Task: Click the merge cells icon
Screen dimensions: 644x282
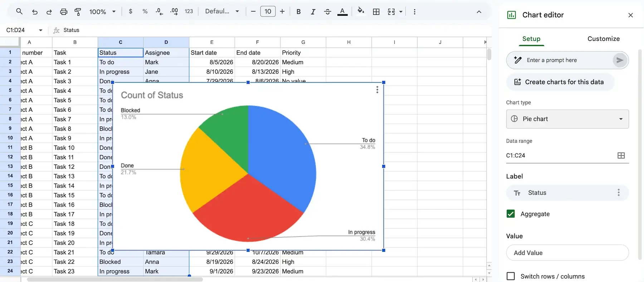Action: (391, 11)
